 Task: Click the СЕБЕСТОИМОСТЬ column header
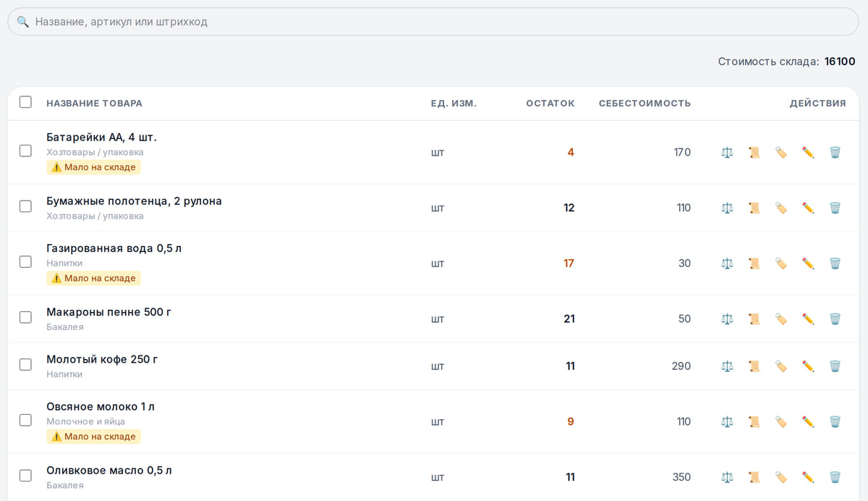644,104
